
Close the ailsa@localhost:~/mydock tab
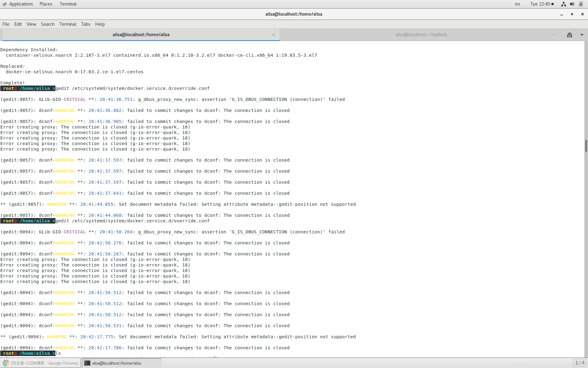[x=554, y=35]
